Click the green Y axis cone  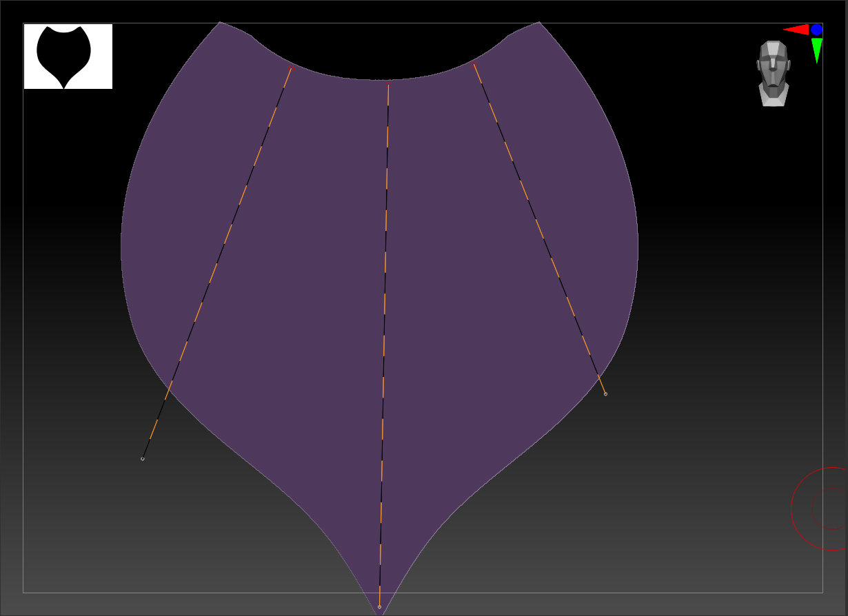point(816,50)
